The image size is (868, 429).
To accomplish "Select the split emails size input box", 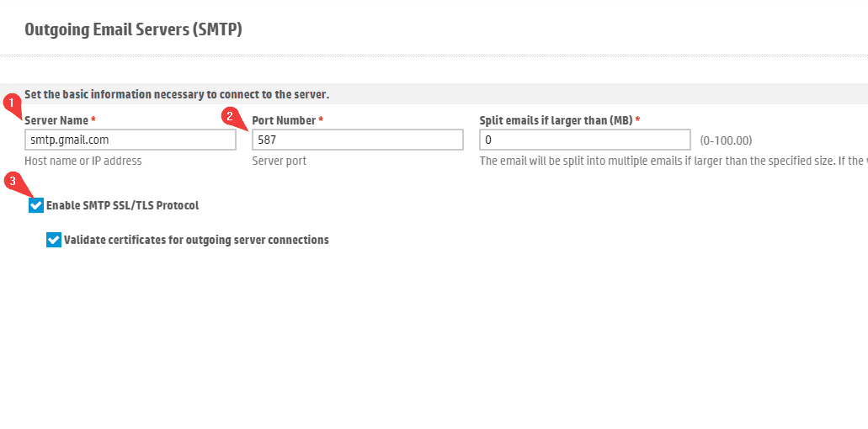I will click(x=584, y=140).
